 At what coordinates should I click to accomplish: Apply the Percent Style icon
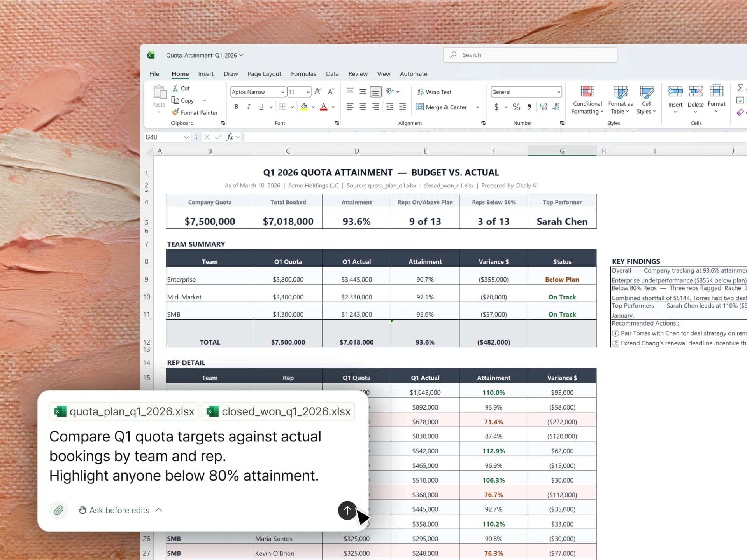tap(516, 107)
